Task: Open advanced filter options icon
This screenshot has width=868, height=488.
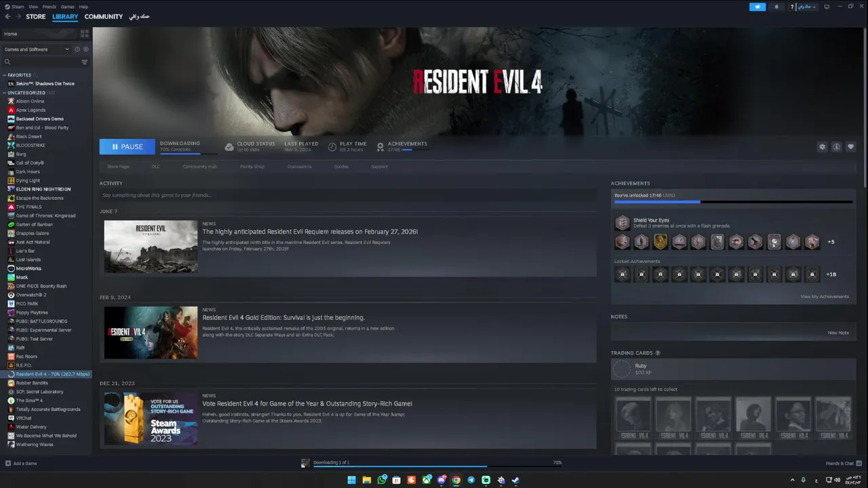Action: 85,62
